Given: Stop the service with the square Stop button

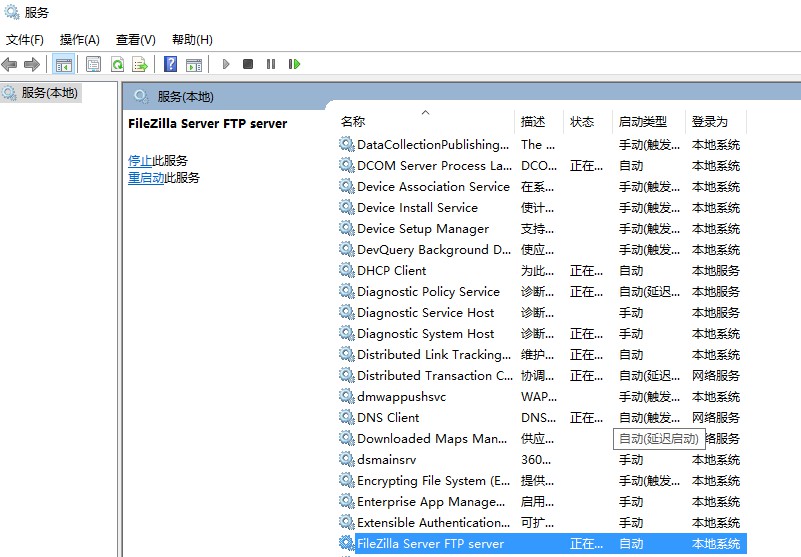Looking at the screenshot, I should (x=248, y=64).
